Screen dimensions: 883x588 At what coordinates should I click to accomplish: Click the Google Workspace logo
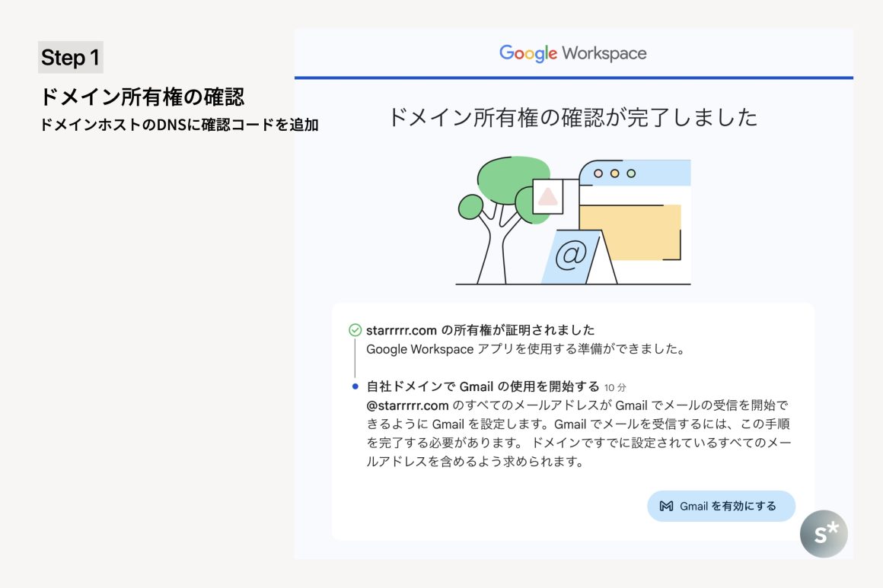[572, 53]
